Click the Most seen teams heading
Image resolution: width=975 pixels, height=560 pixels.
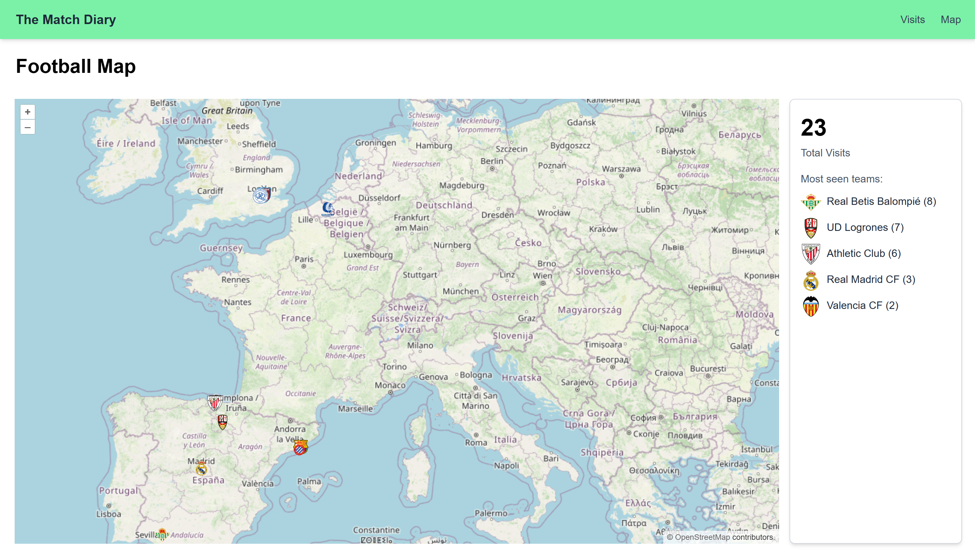(x=842, y=179)
